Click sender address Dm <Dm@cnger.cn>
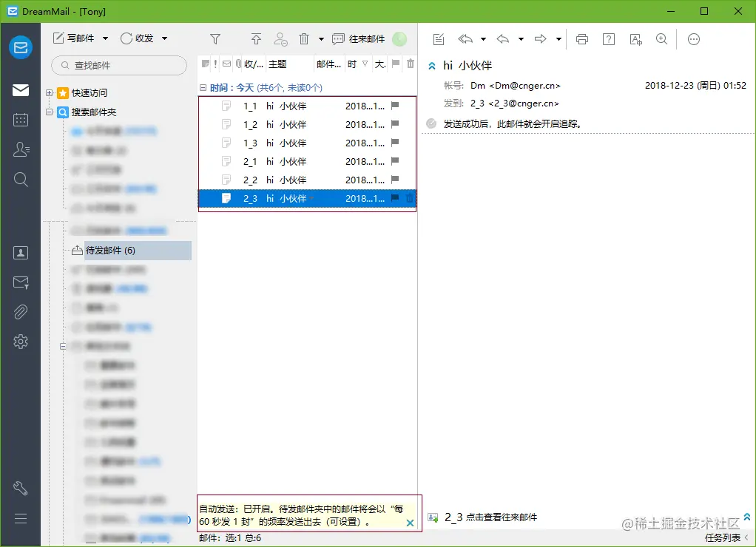Screen dimensions: 756x547 (516, 86)
